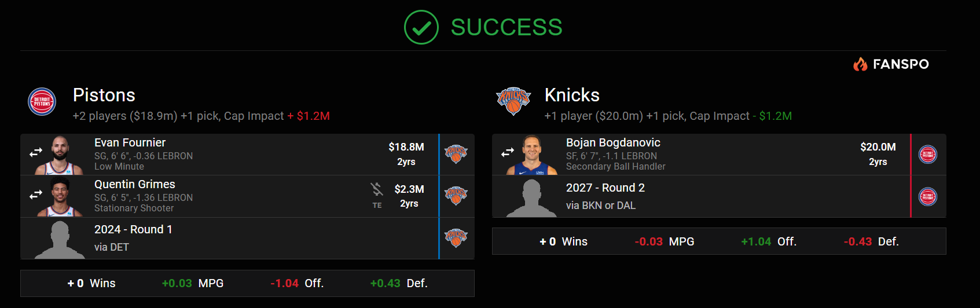Click the no-trade-exception icon beside Quentin Grimes' salary
Image resolution: width=980 pixels, height=308 pixels.
click(x=377, y=189)
